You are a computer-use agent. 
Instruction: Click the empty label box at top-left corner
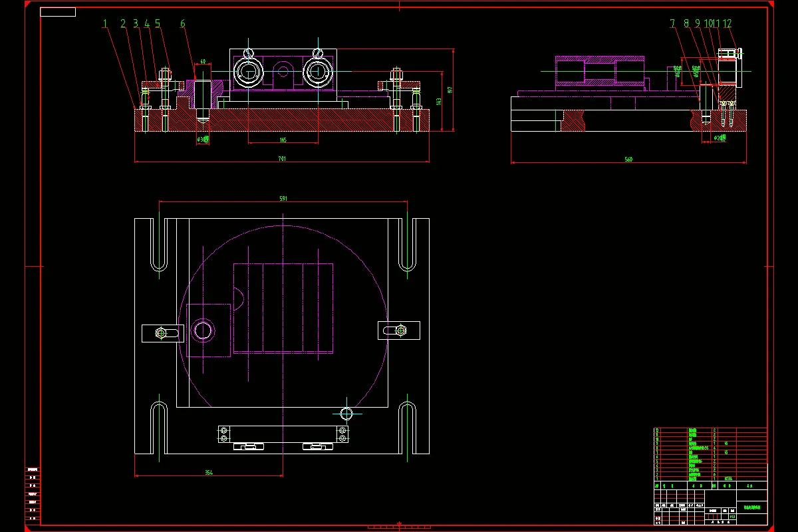(x=58, y=12)
